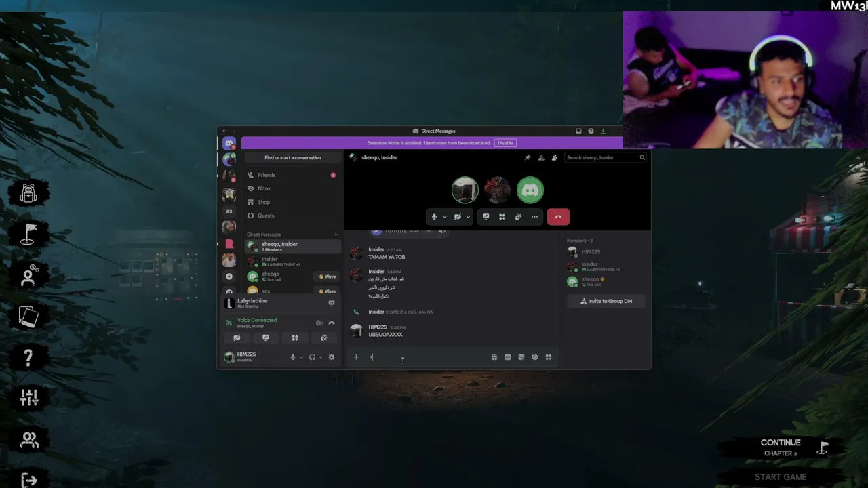Open the Friends tab

[x=292, y=175]
